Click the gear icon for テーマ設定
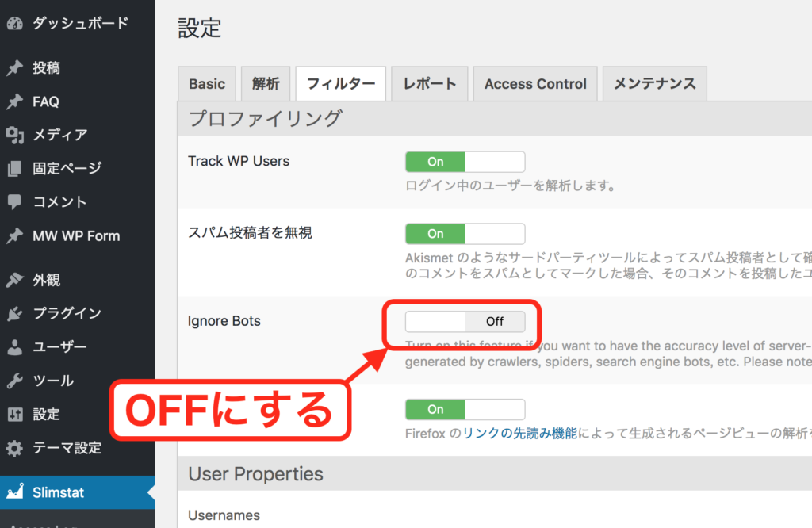 point(14,448)
